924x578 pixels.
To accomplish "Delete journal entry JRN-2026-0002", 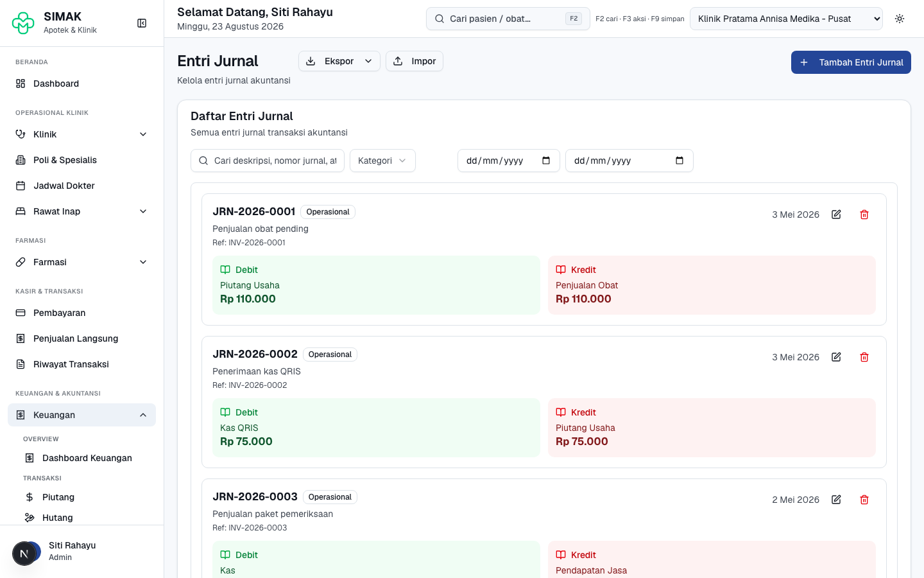I will (864, 357).
